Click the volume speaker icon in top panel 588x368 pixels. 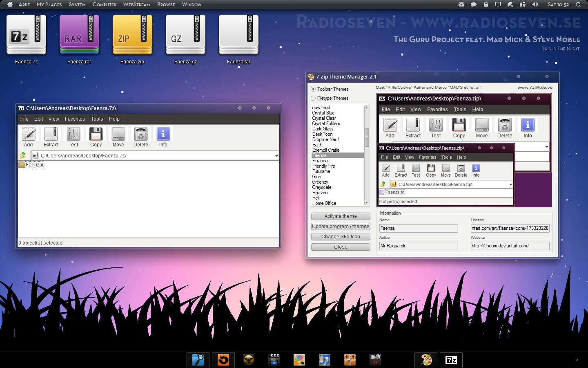[x=535, y=4]
